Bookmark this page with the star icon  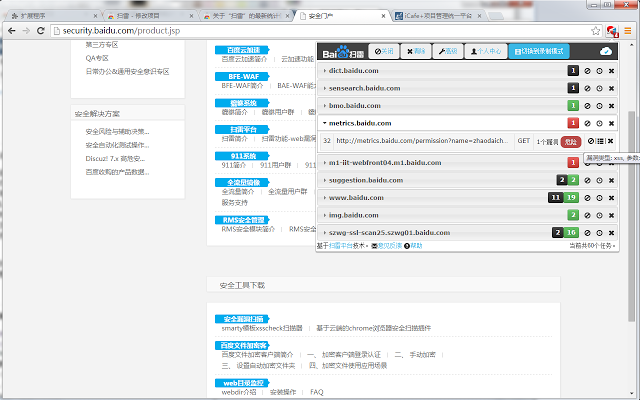click(x=596, y=31)
